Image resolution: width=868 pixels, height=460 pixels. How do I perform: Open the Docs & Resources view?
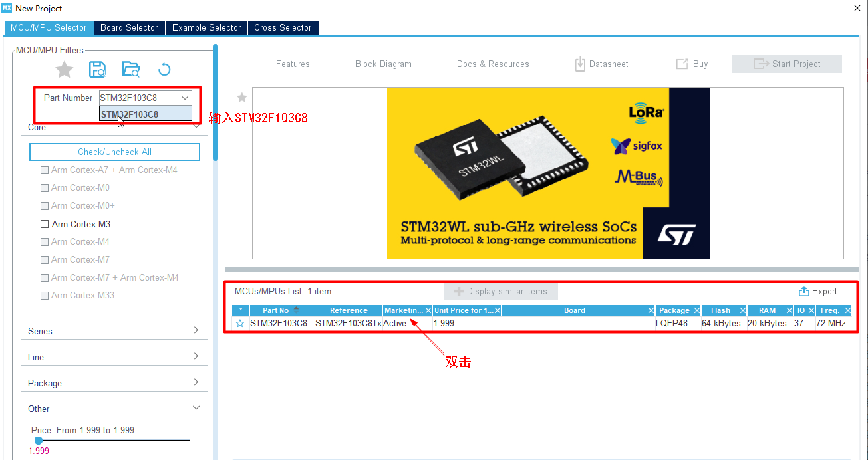pyautogui.click(x=493, y=64)
